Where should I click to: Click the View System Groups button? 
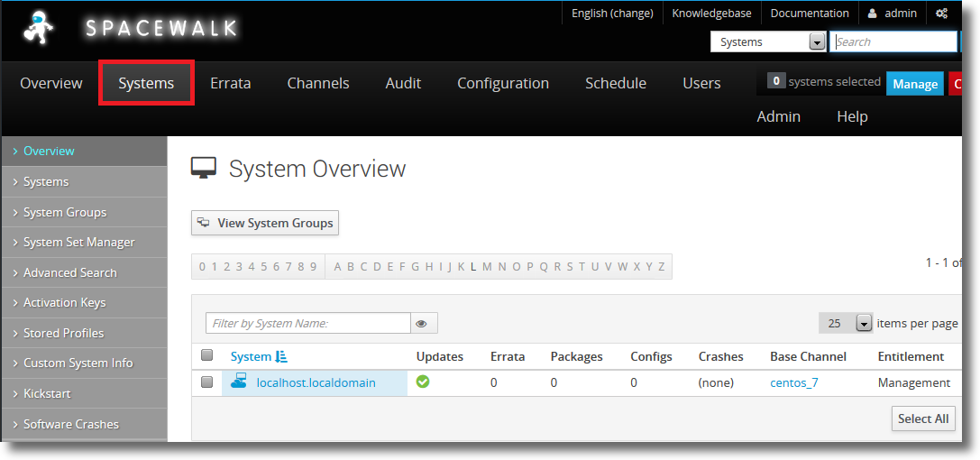point(265,223)
